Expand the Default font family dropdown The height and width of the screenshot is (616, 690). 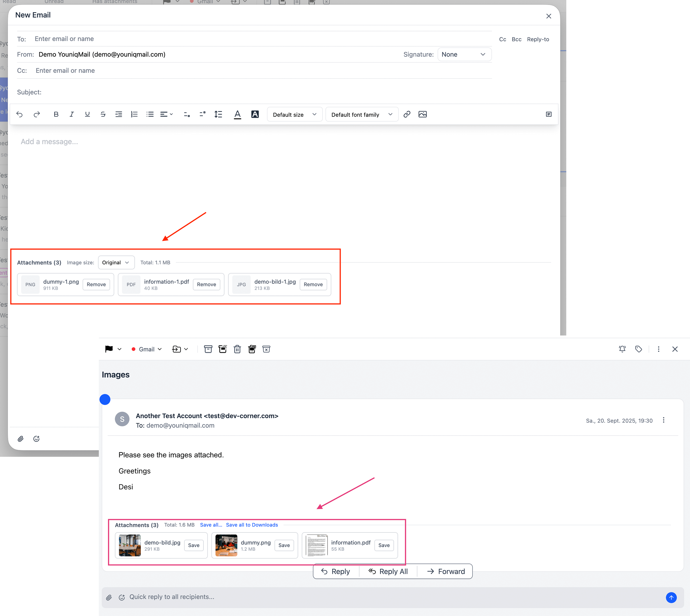click(x=361, y=115)
